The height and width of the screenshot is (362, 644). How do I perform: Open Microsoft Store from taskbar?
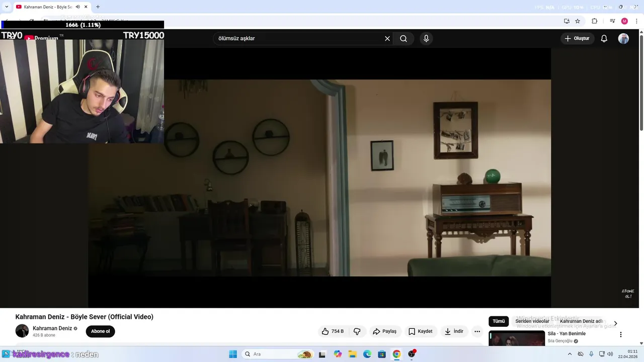(x=382, y=354)
